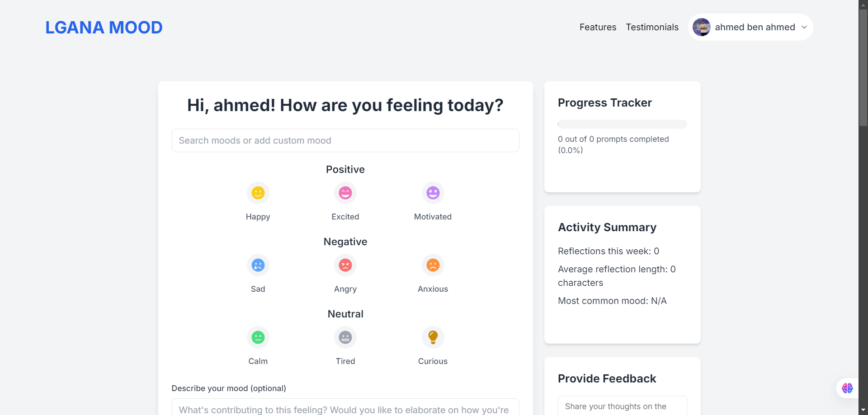Choose the Angry mood emoji
This screenshot has width=868, height=415.
(x=345, y=266)
